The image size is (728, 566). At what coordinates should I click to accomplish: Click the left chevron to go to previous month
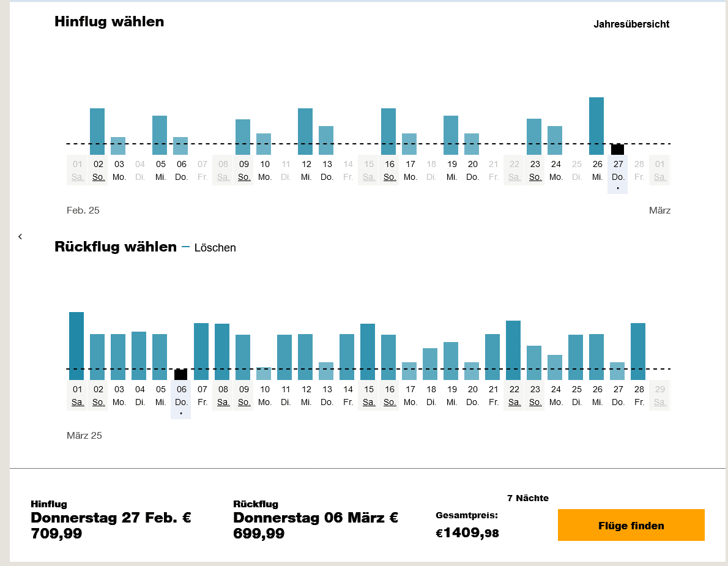click(20, 237)
